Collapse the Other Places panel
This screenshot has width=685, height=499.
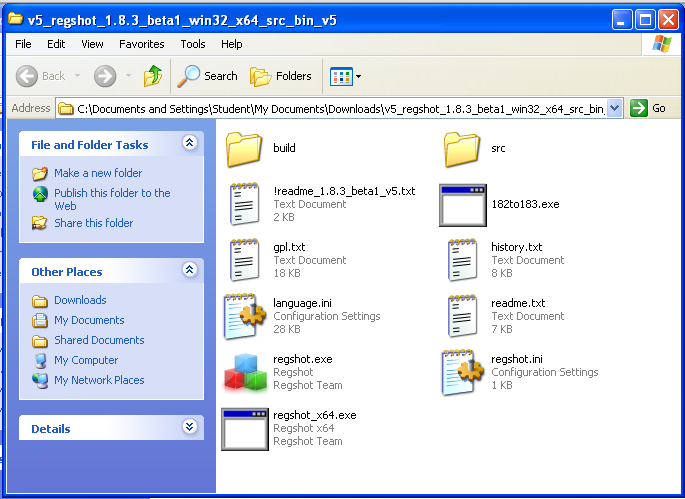[190, 270]
